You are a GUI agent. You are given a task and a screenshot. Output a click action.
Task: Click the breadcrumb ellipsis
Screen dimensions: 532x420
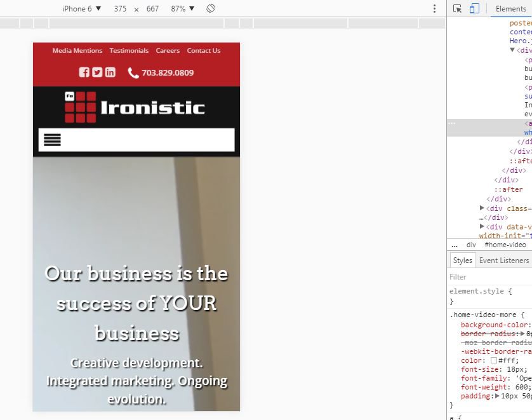455,245
